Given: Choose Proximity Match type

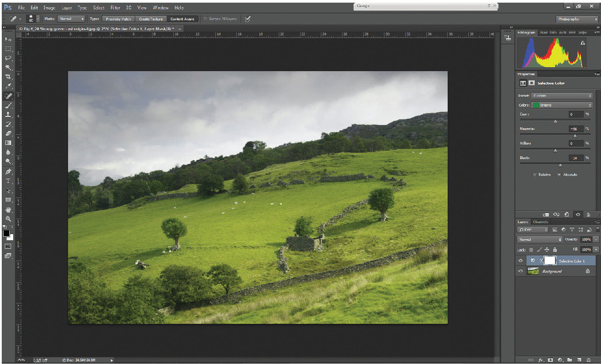Looking at the screenshot, I should pos(119,19).
